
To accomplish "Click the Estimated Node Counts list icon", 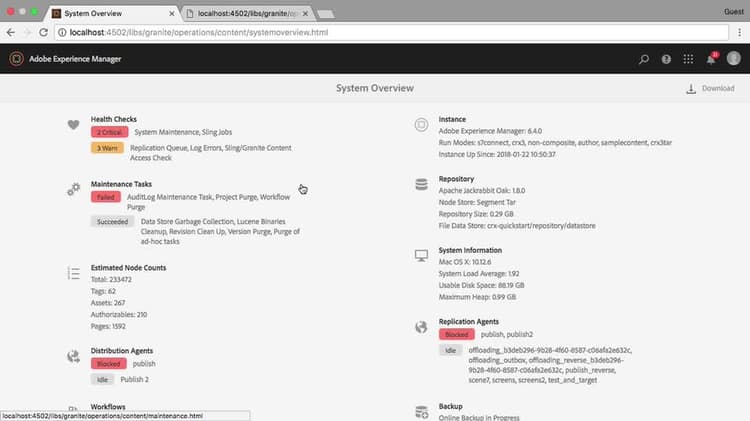I will coord(73,273).
